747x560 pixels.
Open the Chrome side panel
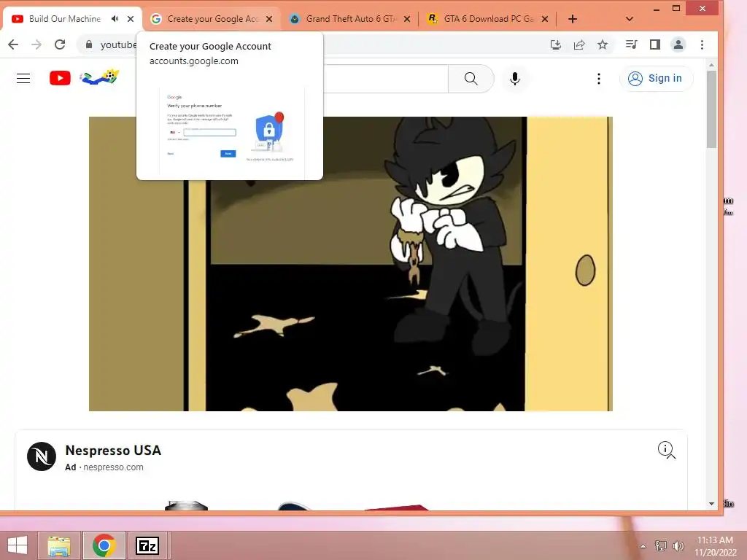[654, 44]
